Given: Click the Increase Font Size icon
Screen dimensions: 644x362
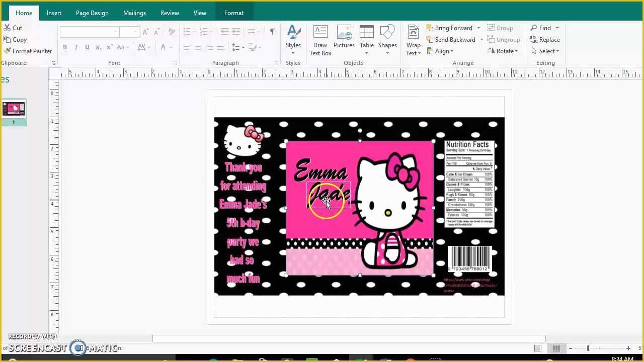Looking at the screenshot, I should (145, 32).
